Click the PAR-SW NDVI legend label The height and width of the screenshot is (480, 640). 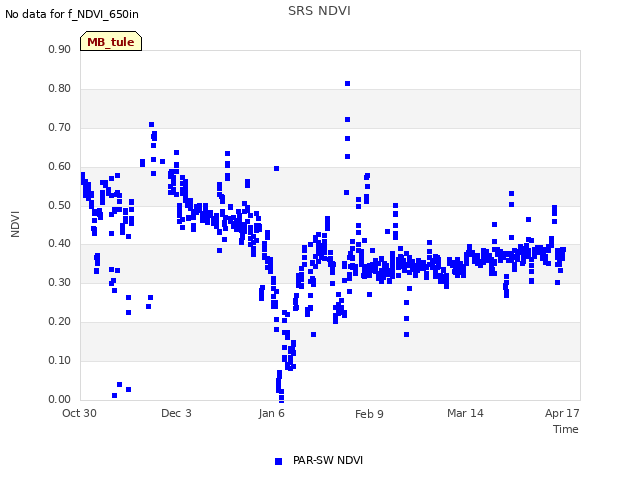coord(328,460)
